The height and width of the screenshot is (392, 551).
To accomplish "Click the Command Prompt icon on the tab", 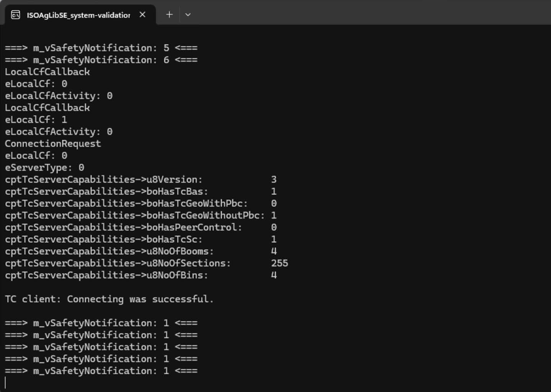I will [x=15, y=15].
